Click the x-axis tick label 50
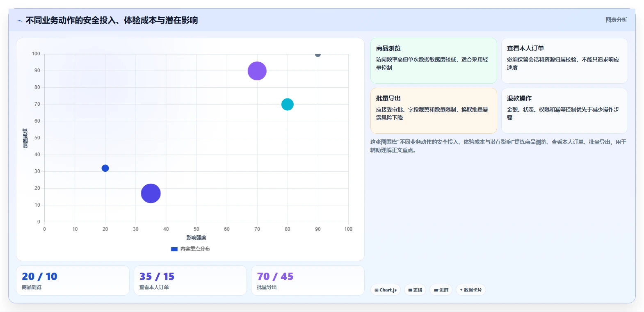 click(196, 229)
